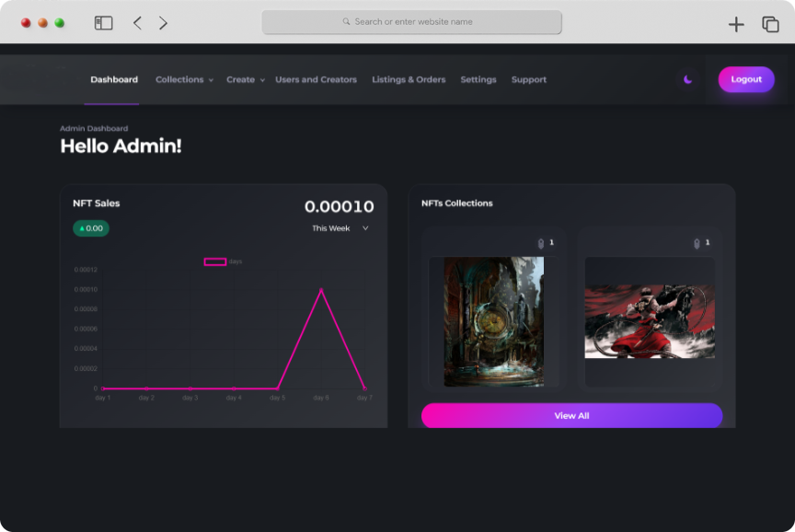
Task: Show the tab overview icon
Action: click(770, 25)
